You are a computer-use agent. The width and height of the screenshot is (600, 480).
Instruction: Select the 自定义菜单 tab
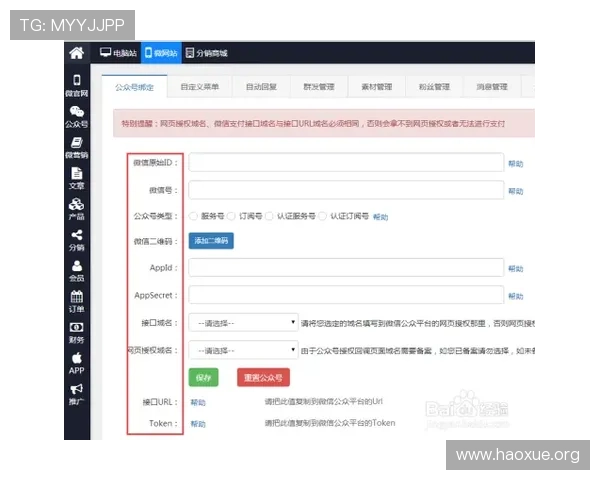200,87
